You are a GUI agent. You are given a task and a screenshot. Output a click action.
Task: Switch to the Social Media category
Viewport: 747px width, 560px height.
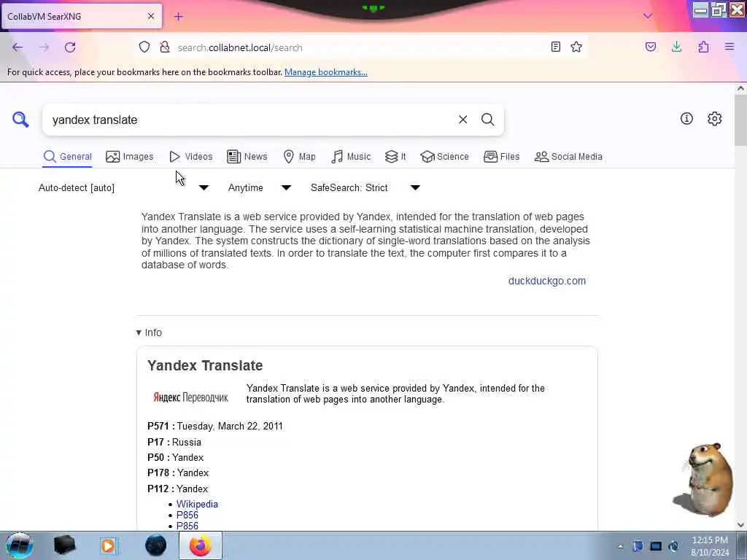click(x=568, y=157)
